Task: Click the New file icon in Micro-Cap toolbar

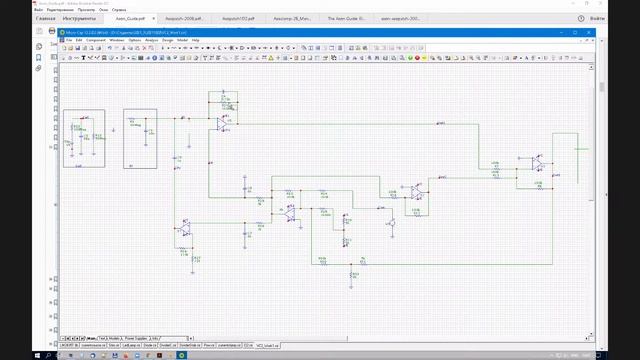Action: pos(64,48)
